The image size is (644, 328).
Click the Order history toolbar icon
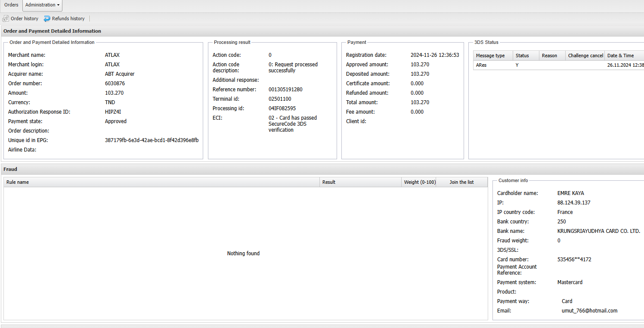tap(6, 19)
